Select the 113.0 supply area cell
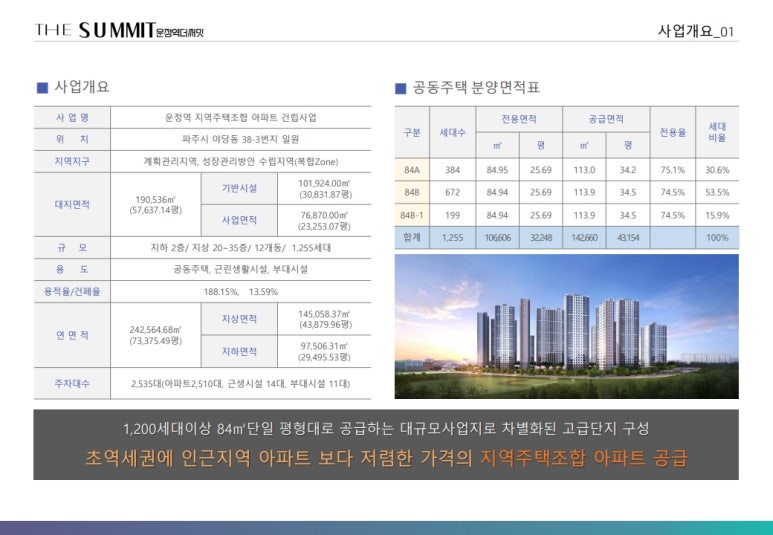The image size is (773, 535). (x=584, y=170)
